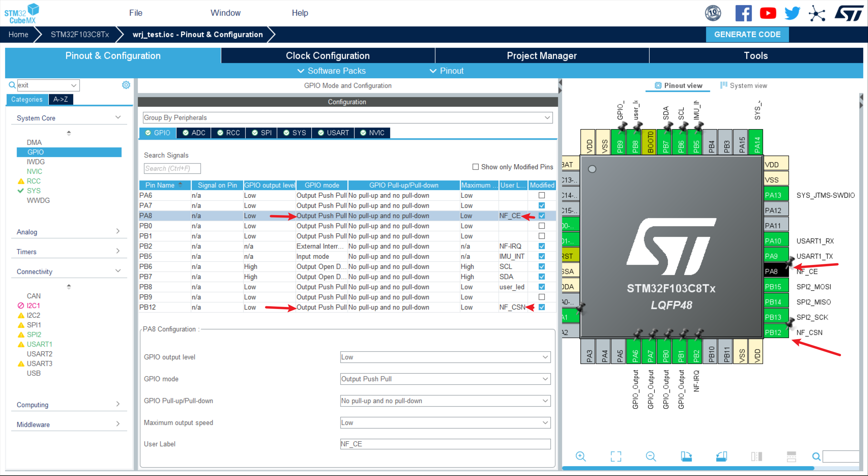Open the category settings gear icon

126,85
